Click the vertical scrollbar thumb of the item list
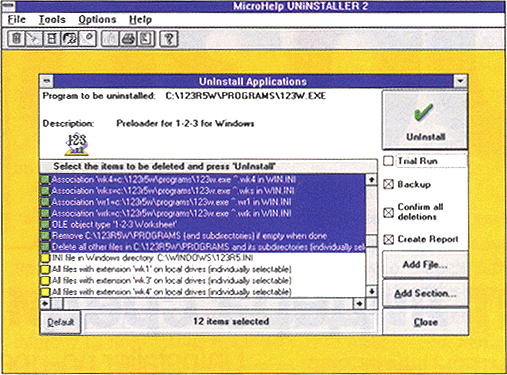The width and height of the screenshot is (507, 375). point(371,240)
